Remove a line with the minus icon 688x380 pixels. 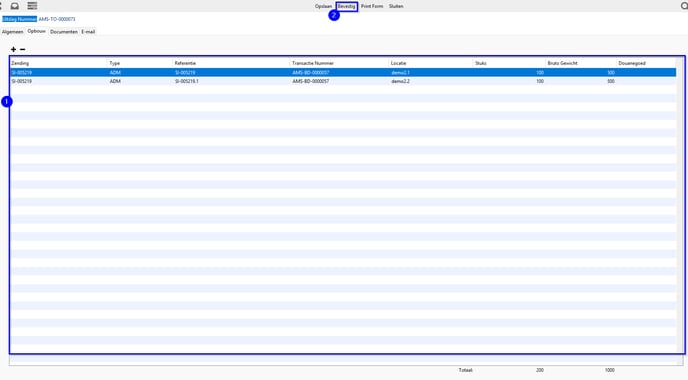coord(22,50)
